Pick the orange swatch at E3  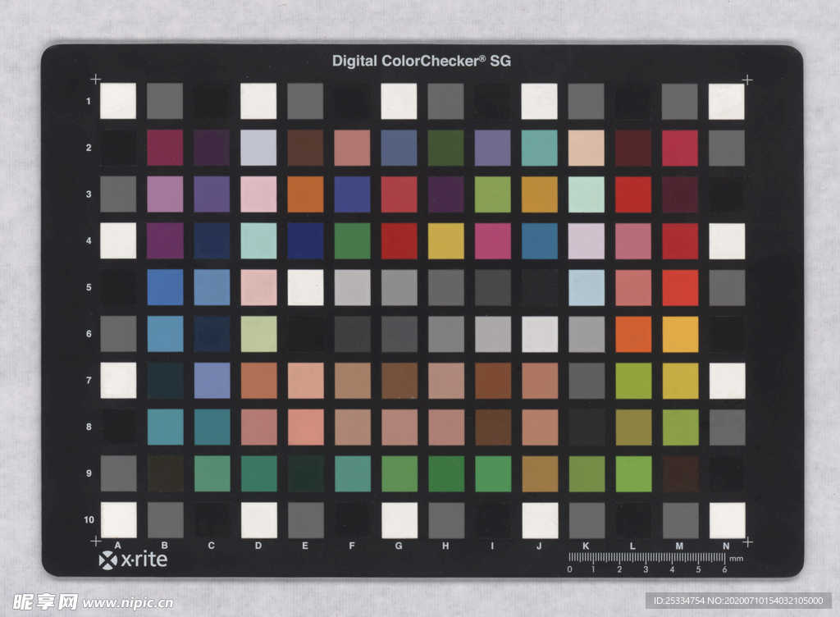[x=305, y=194]
